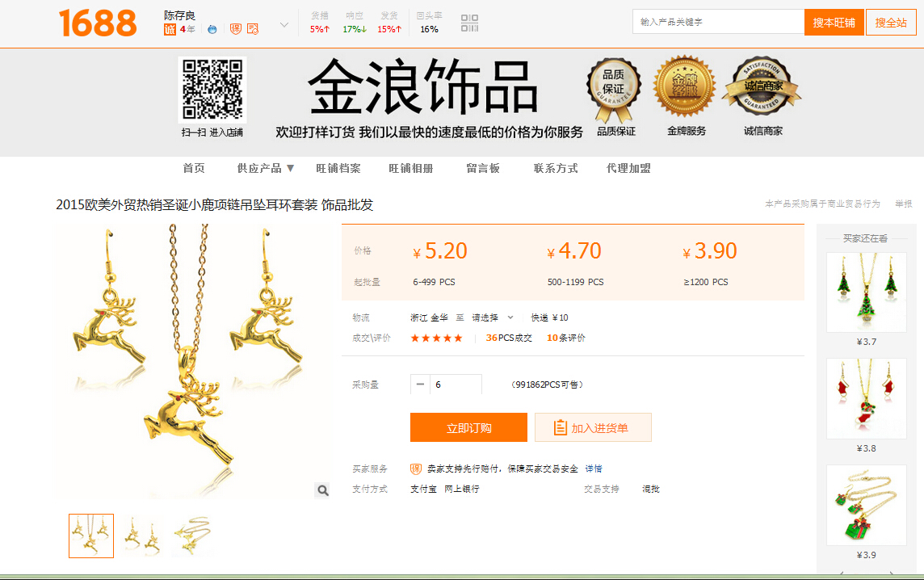Viewport: 924px width, 580px height.
Task: Open the green Christmas tree jewelry set
Action: pyautogui.click(x=866, y=292)
